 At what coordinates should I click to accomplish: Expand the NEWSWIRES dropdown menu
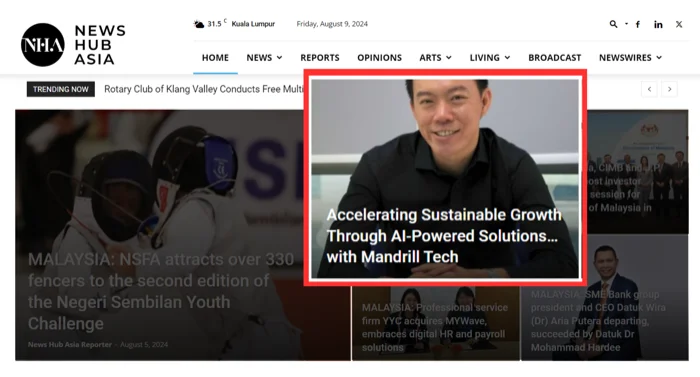[630, 58]
